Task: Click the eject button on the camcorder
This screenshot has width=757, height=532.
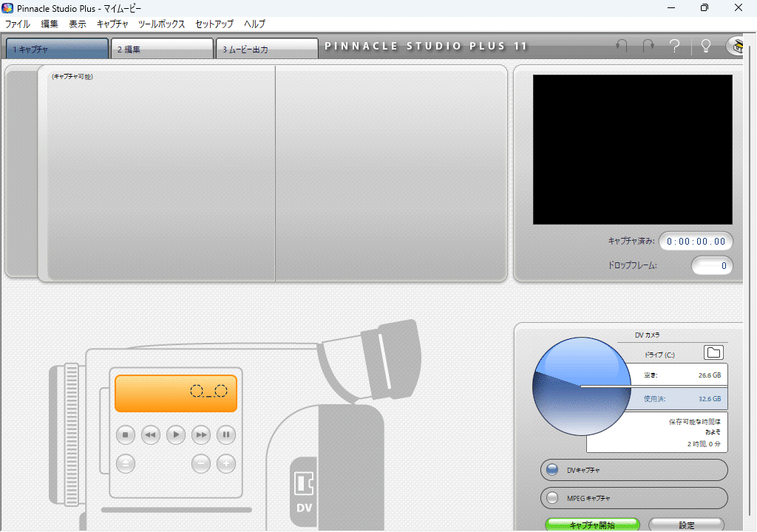Action: click(x=126, y=464)
